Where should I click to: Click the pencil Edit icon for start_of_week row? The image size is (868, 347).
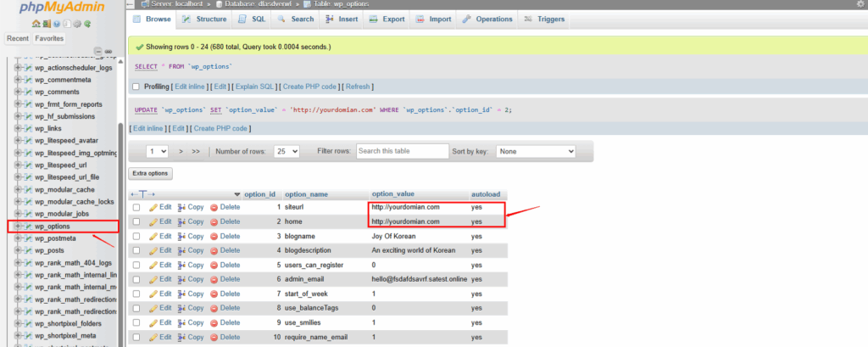[x=153, y=294]
